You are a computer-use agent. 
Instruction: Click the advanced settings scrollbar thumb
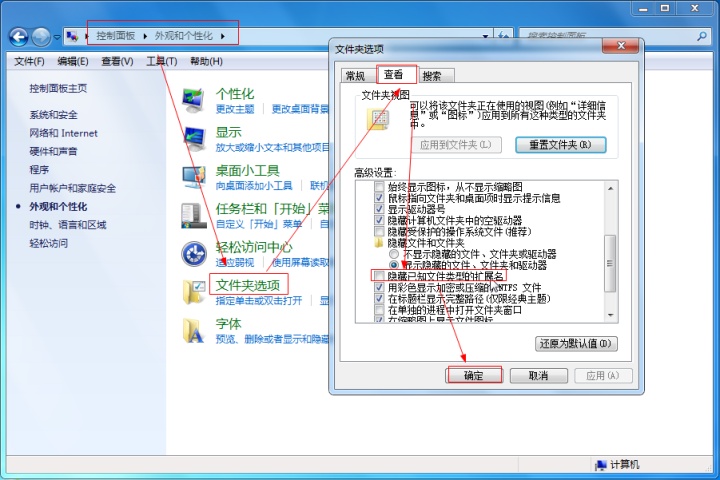pos(610,263)
